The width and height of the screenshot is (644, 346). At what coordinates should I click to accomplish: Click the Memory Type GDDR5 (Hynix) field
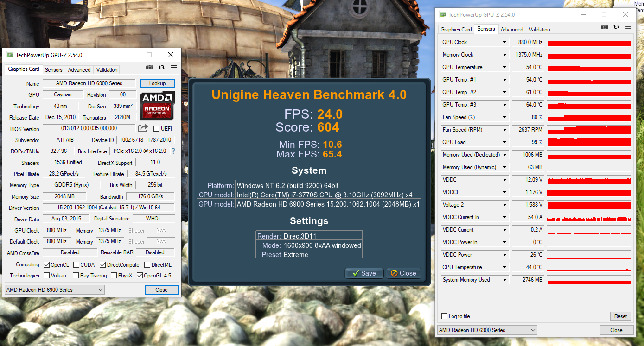pyautogui.click(x=72, y=185)
